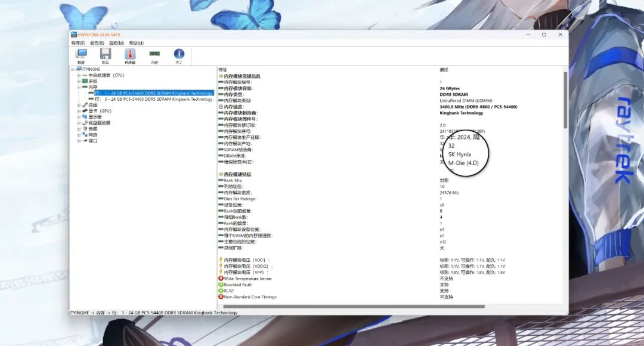Screen dimensions: 644x346
Task: Click the monitor icon beside 显示器
Action: 85,117
